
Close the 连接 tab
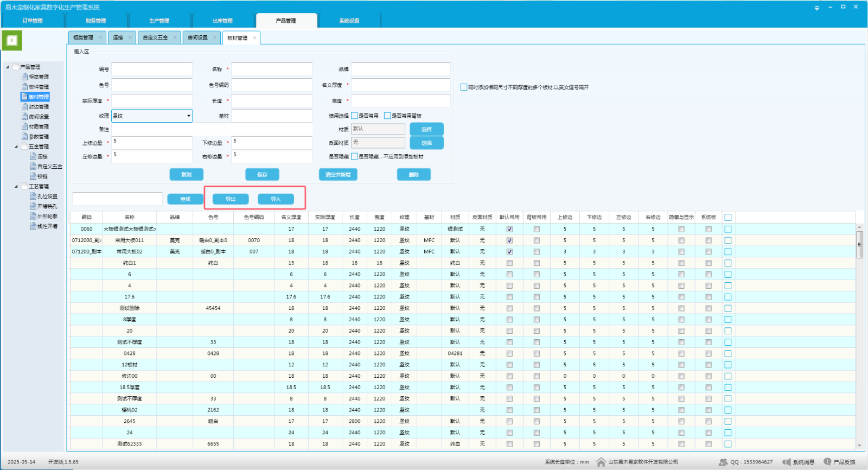pyautogui.click(x=130, y=37)
